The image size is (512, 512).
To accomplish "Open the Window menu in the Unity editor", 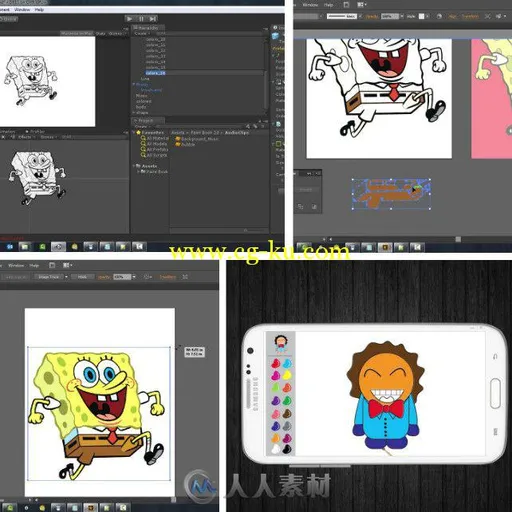I will point(22,10).
